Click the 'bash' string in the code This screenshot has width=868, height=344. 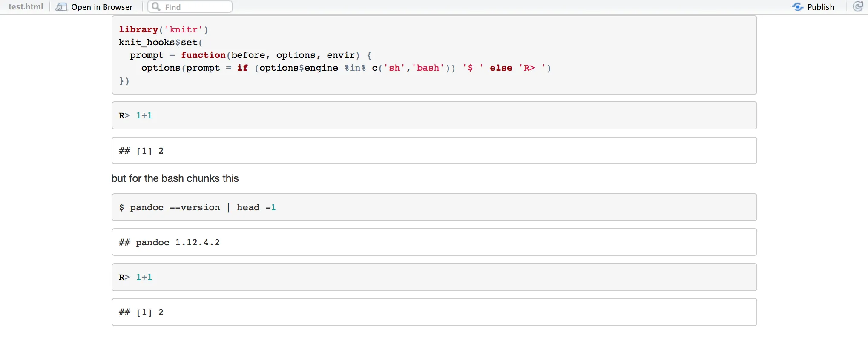click(x=428, y=68)
